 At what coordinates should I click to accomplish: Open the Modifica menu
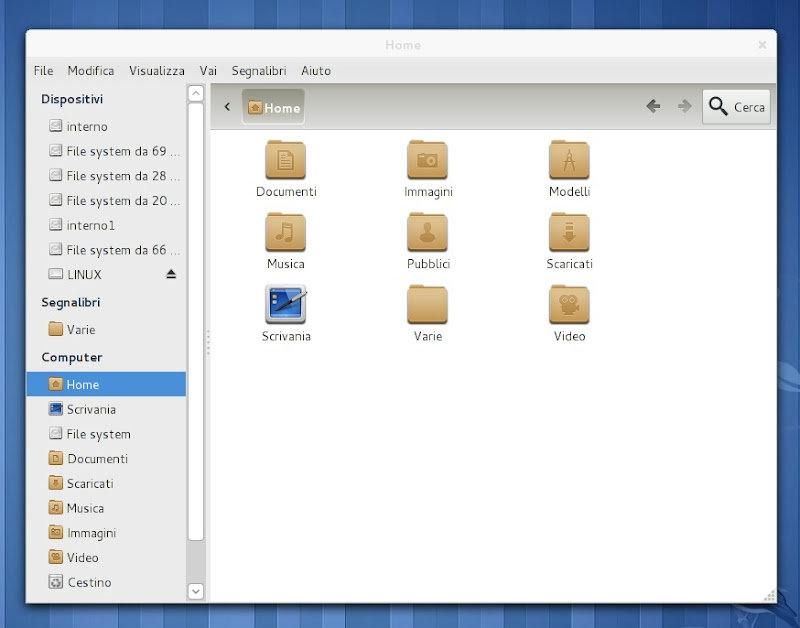pos(91,70)
